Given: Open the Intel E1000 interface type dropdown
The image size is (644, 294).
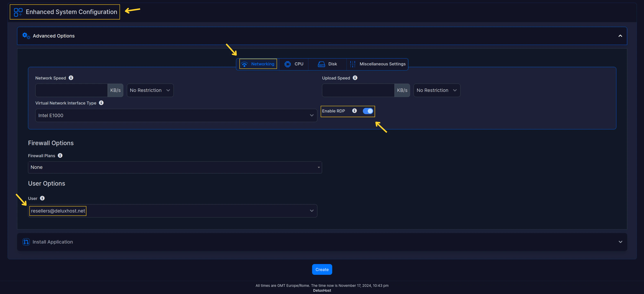Looking at the screenshot, I should coord(176,116).
